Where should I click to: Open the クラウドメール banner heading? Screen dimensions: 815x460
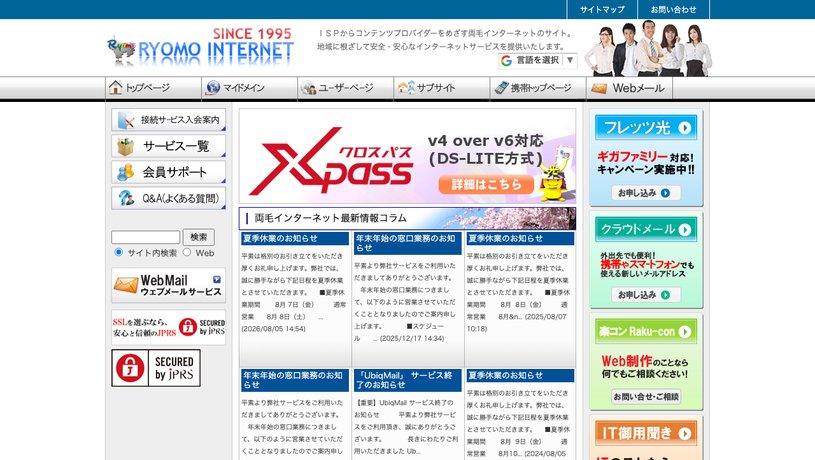pos(646,229)
